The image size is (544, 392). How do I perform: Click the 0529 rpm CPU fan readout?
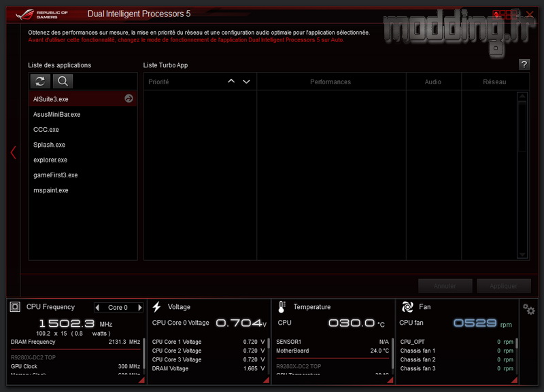(x=483, y=323)
